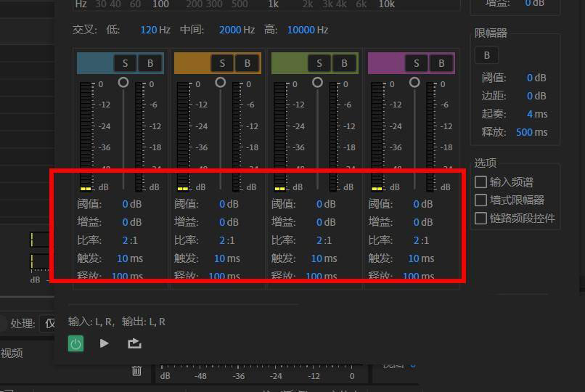Toggle the effect power state button
This screenshot has width=585, height=392.
(x=75, y=343)
